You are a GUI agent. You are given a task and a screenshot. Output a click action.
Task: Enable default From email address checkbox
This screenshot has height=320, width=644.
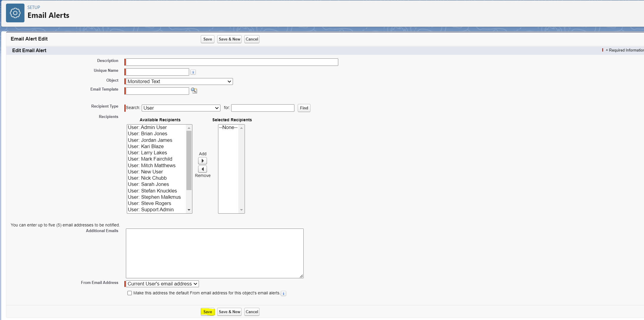point(130,293)
